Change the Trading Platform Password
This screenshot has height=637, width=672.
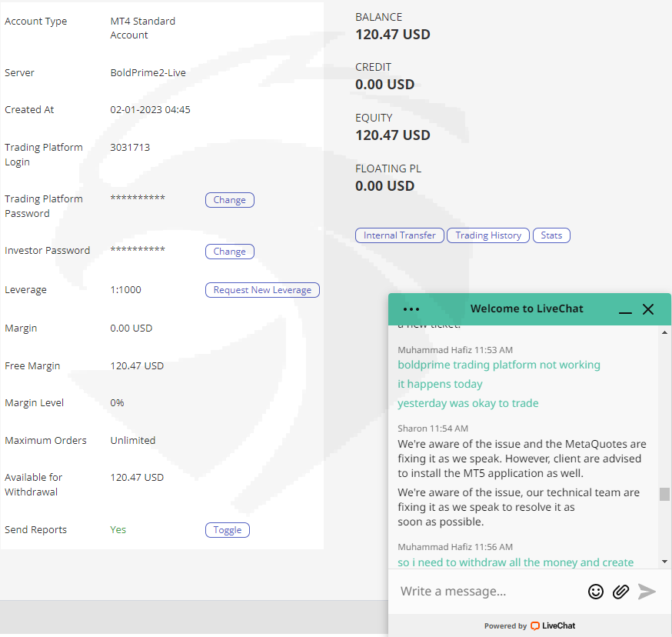[229, 200]
